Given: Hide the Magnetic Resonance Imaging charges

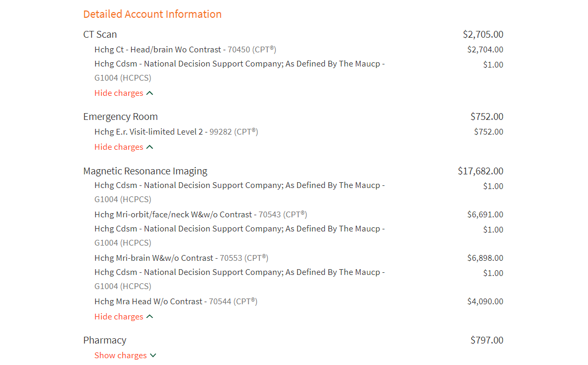Looking at the screenshot, I should point(119,317).
